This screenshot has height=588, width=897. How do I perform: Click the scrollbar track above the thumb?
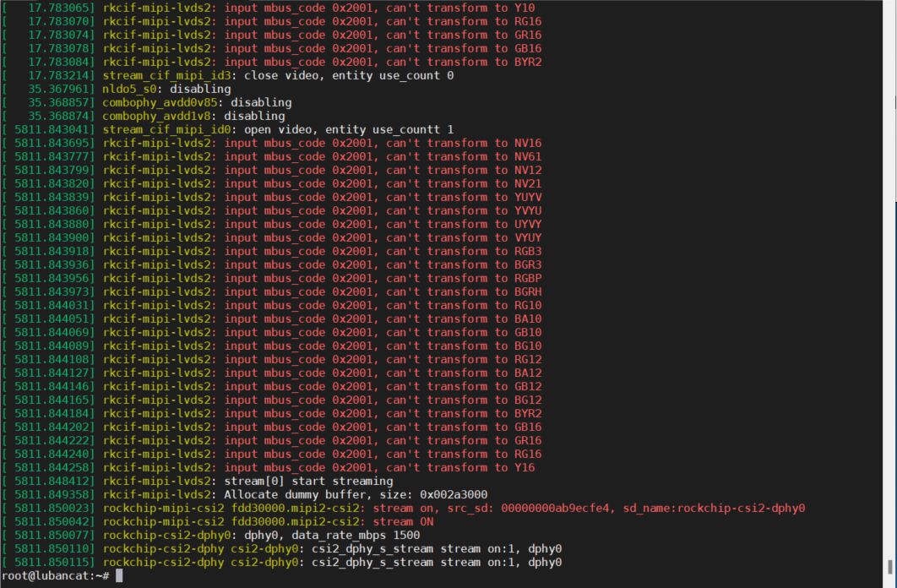(x=889, y=279)
